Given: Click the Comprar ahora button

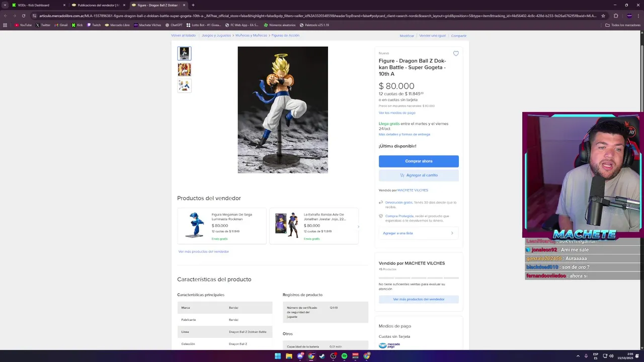Looking at the screenshot, I should pos(419,161).
